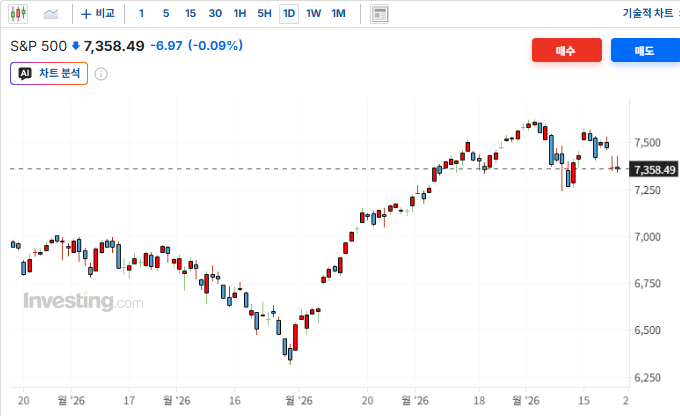Select the 5 minute interval
The height and width of the screenshot is (416, 680).
coord(166,14)
